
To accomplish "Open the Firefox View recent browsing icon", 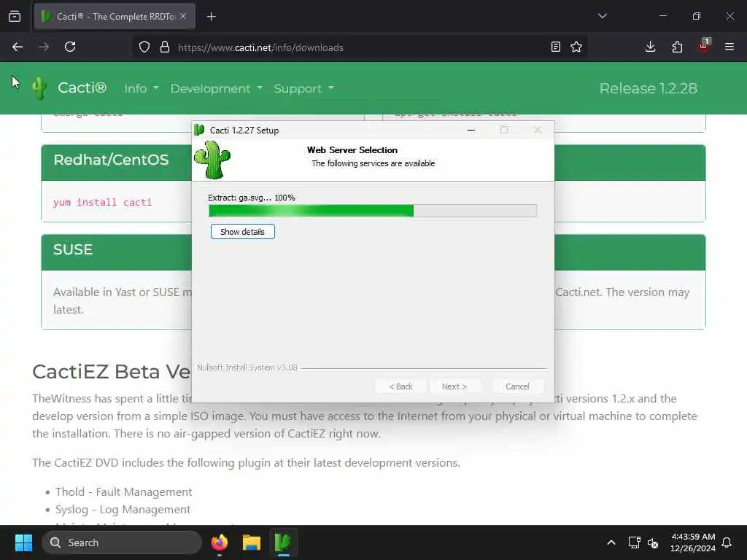I will pos(15,17).
